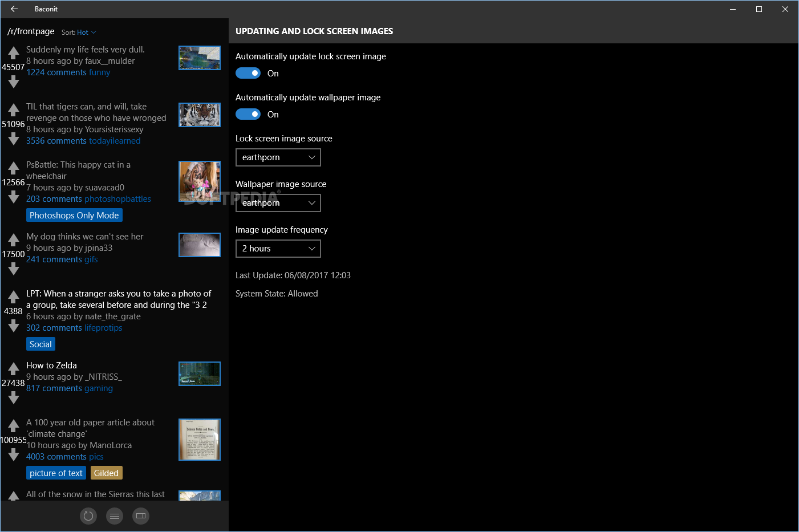Open the Lock screen image source dropdown
Screen dimensions: 799x532
tap(278, 157)
